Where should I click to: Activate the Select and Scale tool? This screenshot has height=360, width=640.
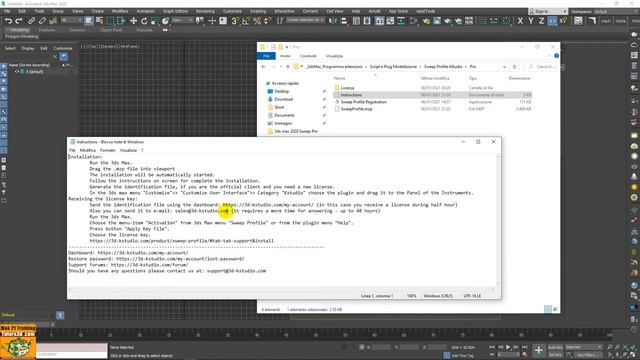tap(154, 21)
